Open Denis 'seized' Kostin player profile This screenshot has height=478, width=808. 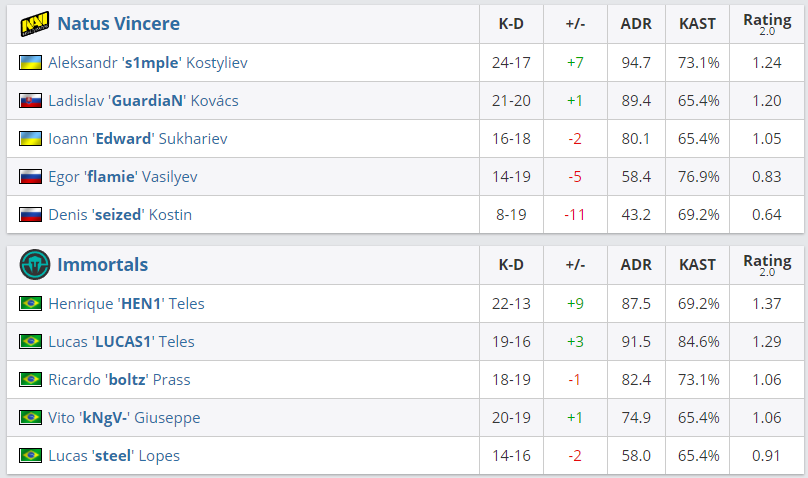120,215
